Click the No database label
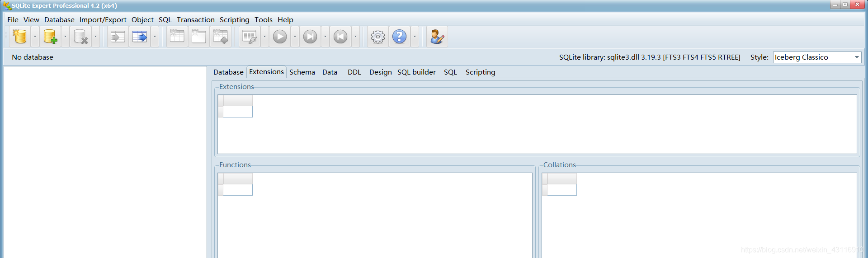868x258 pixels. pyautogui.click(x=33, y=57)
